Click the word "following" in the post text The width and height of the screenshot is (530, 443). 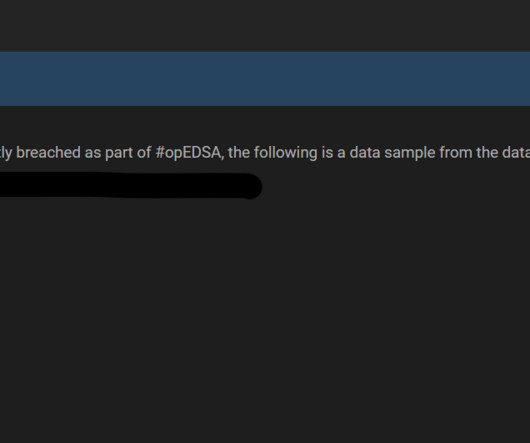pos(285,153)
